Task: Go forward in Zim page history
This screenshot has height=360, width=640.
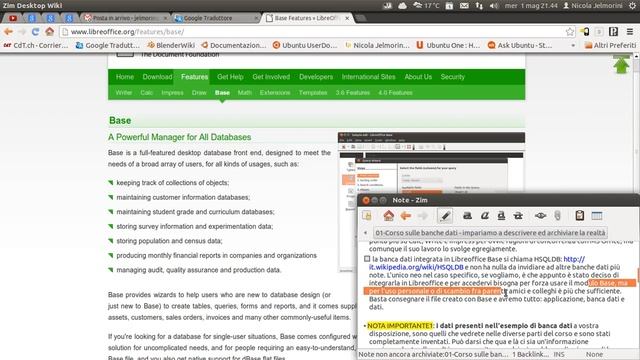Action: click(422, 216)
